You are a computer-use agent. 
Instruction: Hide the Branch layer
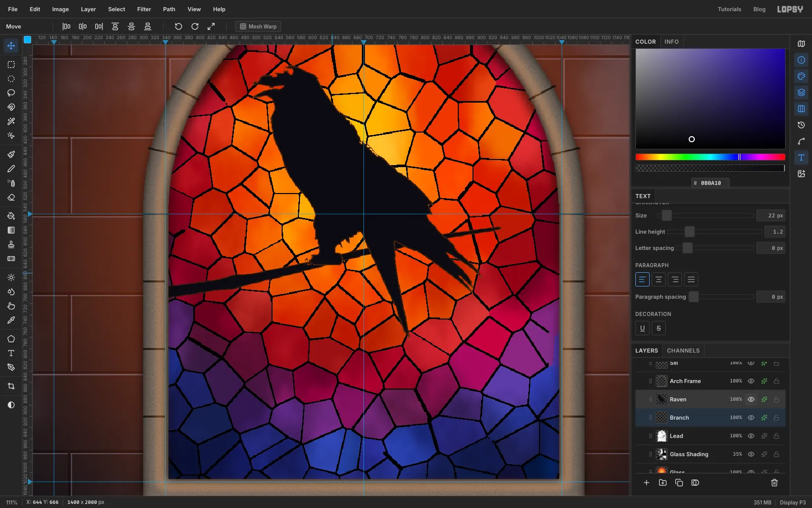pos(751,418)
